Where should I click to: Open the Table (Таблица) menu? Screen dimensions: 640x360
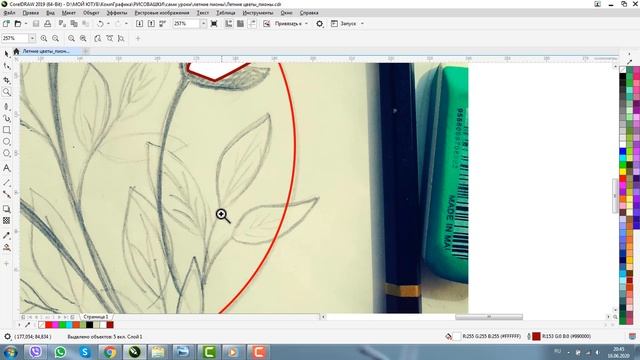point(226,13)
